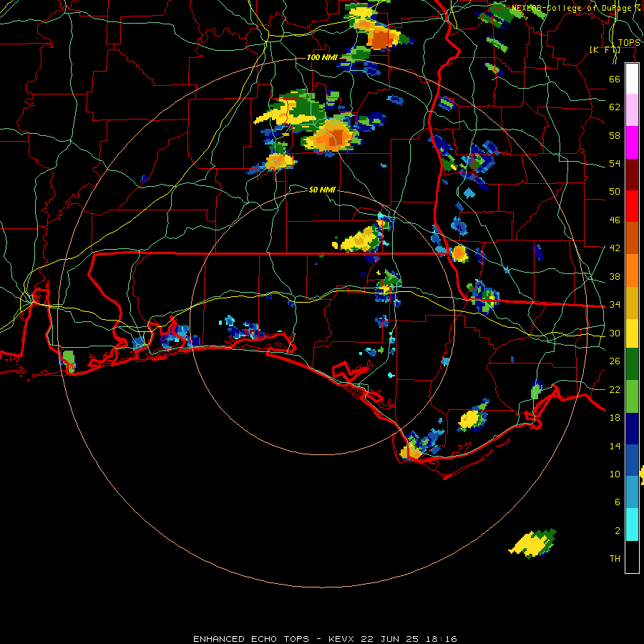Click the '38' legend value

(615, 276)
